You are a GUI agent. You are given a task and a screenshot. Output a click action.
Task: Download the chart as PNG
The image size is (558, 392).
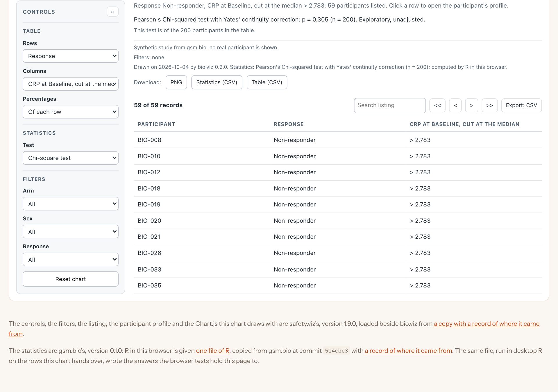click(176, 82)
